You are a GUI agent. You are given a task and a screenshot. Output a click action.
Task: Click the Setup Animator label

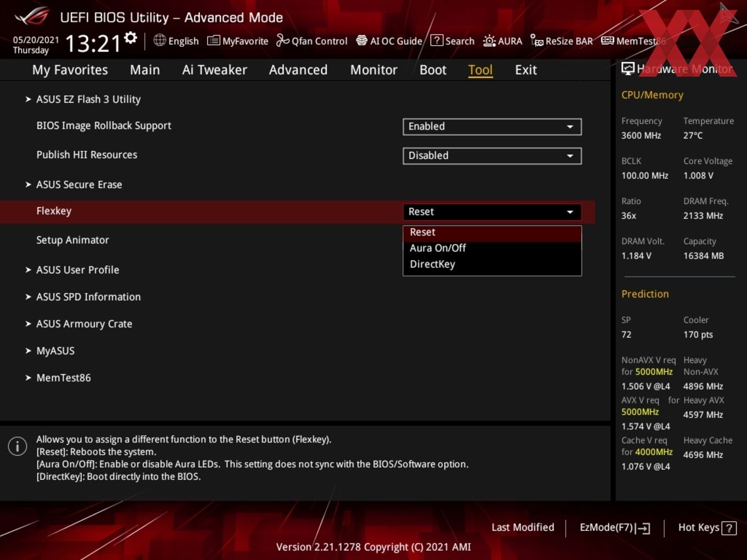pos(73,240)
